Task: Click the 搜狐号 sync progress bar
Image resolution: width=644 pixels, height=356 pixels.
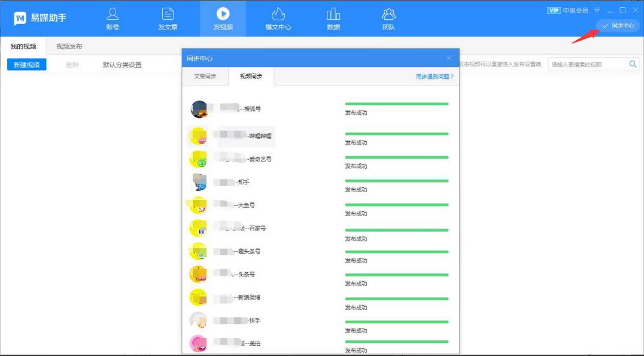Action: point(397,103)
